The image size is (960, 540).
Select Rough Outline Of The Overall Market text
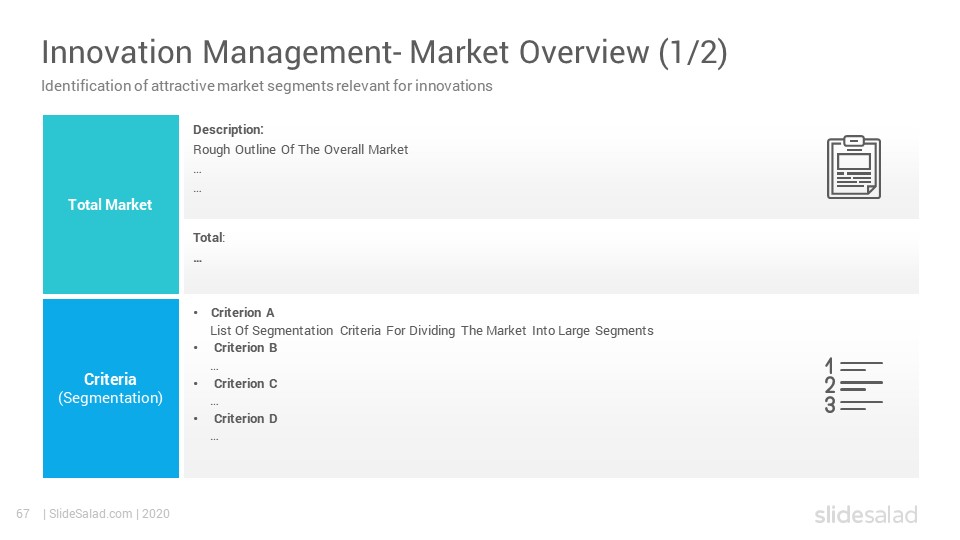[x=301, y=149]
